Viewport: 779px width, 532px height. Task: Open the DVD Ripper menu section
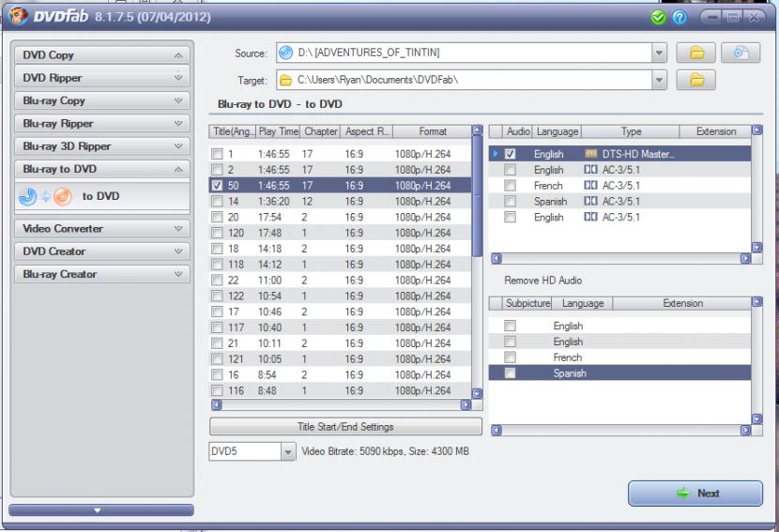click(103, 78)
